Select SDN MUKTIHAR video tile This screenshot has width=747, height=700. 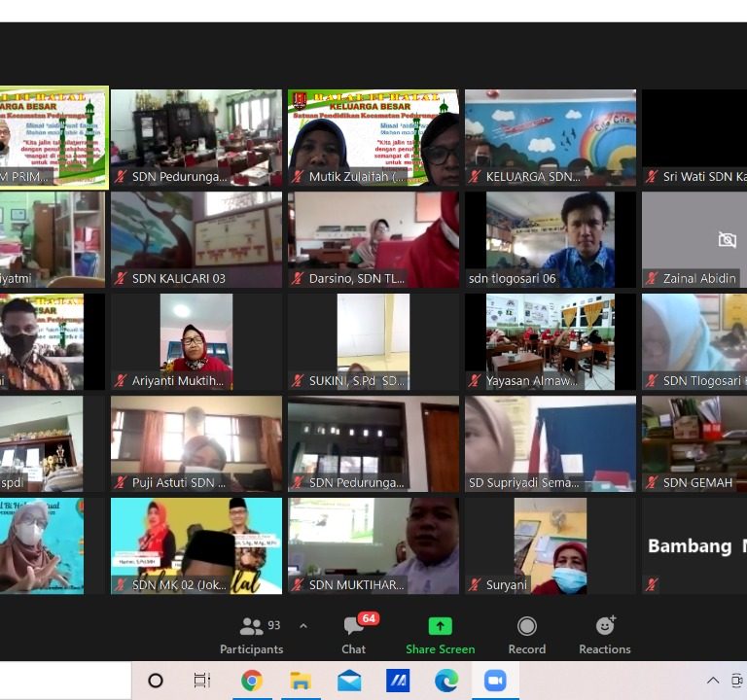tap(373, 545)
